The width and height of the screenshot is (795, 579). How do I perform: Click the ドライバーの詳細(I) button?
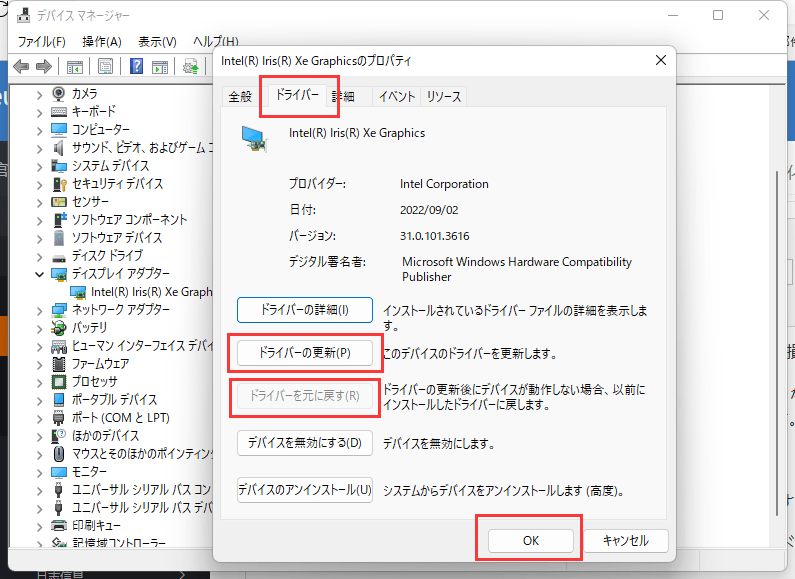click(304, 309)
